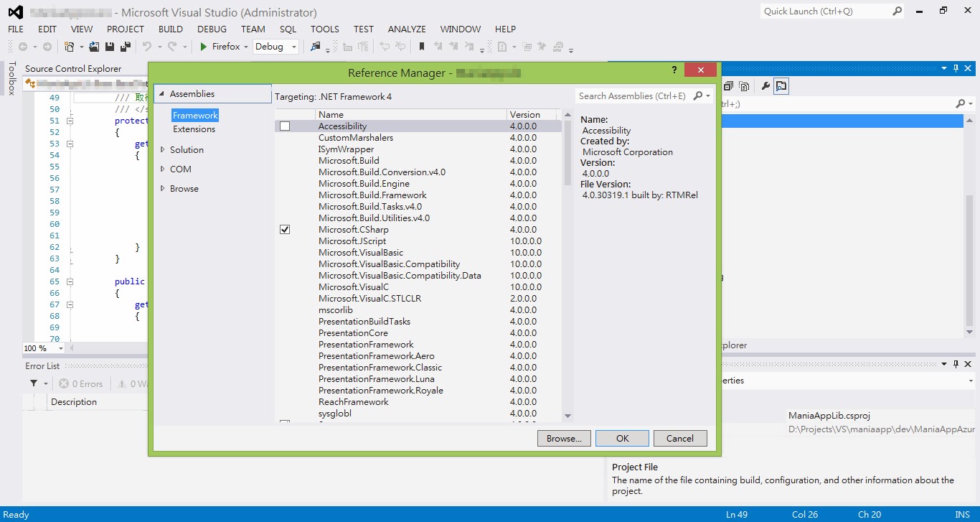Image resolution: width=980 pixels, height=522 pixels.
Task: Click the Save All icon on the toolbar
Action: [126, 46]
